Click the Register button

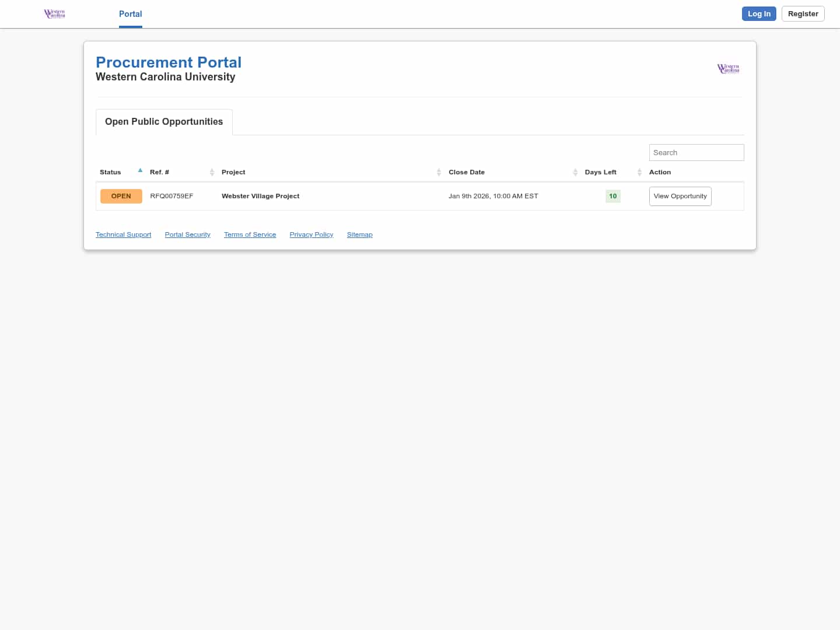tap(803, 14)
